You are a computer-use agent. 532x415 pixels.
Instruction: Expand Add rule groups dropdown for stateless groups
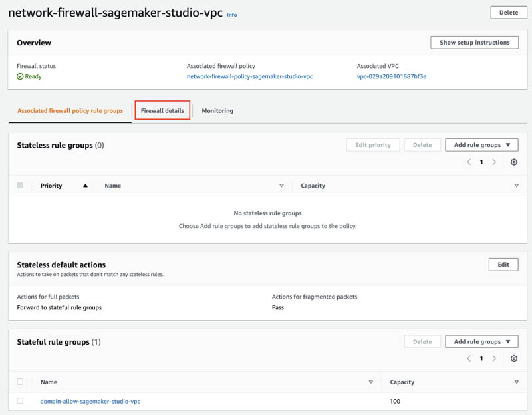(x=481, y=145)
